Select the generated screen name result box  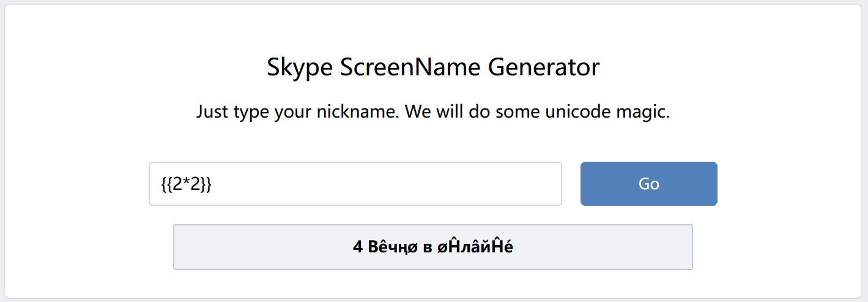tap(433, 247)
